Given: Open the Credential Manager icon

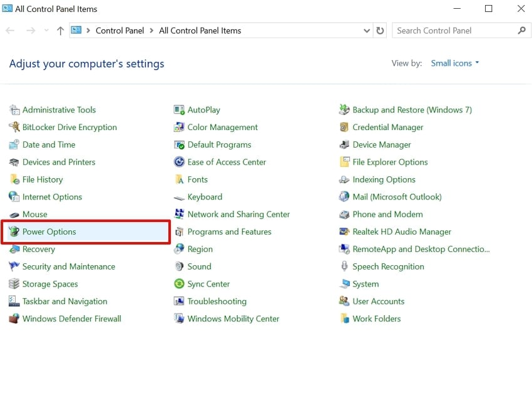Looking at the screenshot, I should [344, 127].
